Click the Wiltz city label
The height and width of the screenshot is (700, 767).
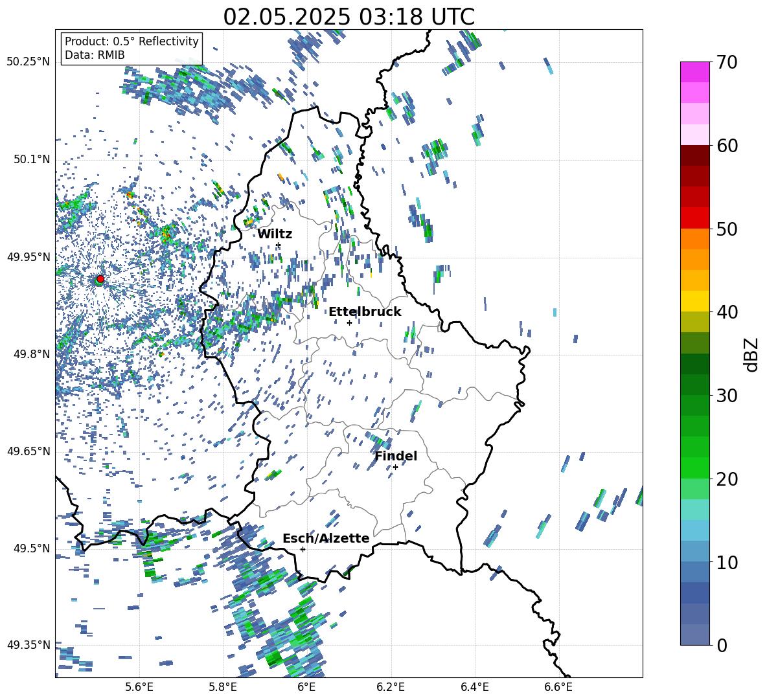[275, 234]
